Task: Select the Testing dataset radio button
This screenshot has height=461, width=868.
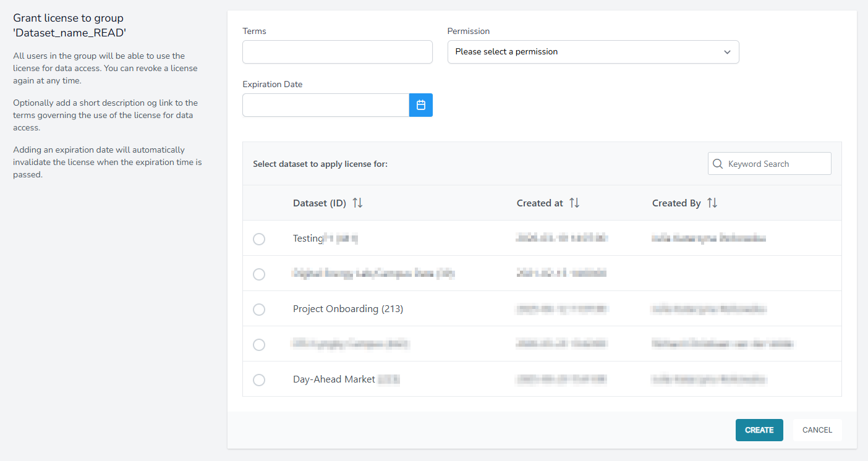Action: coord(259,239)
